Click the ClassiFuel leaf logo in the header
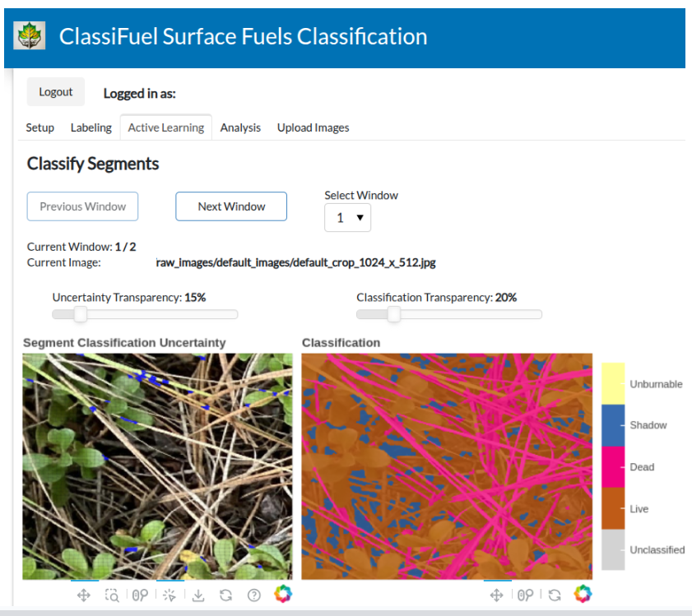This screenshot has width=692, height=616. [30, 38]
